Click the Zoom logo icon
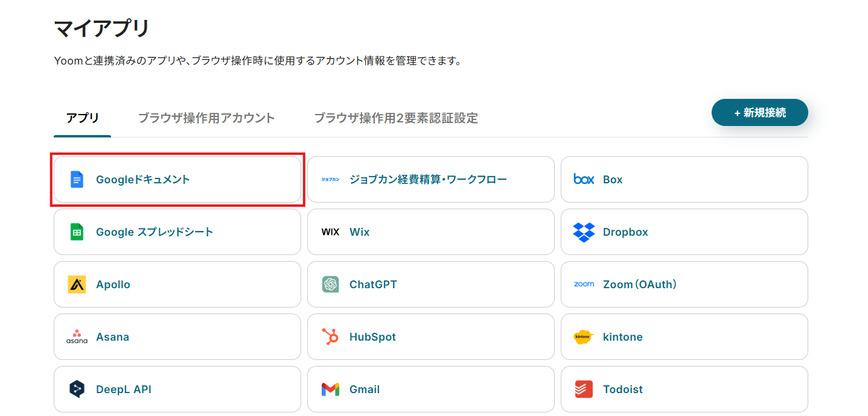The image size is (868, 416). pyautogui.click(x=584, y=284)
